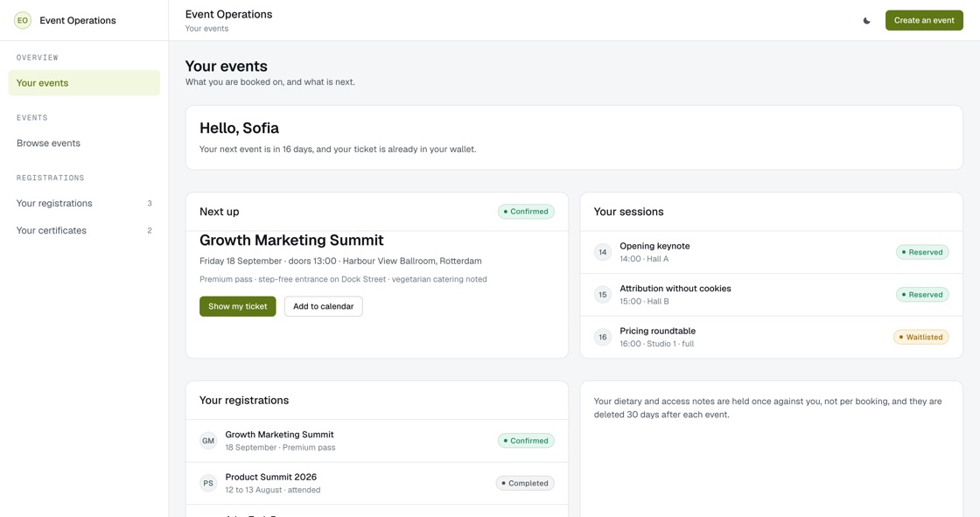Viewport: 980px width, 517px height.
Task: Select the session number 16 badge
Action: tap(603, 338)
